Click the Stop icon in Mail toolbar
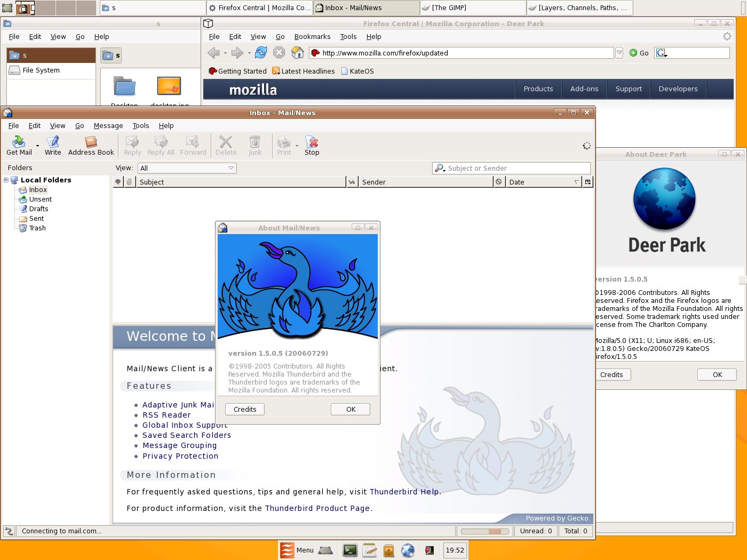This screenshot has width=747, height=560. coord(312,141)
